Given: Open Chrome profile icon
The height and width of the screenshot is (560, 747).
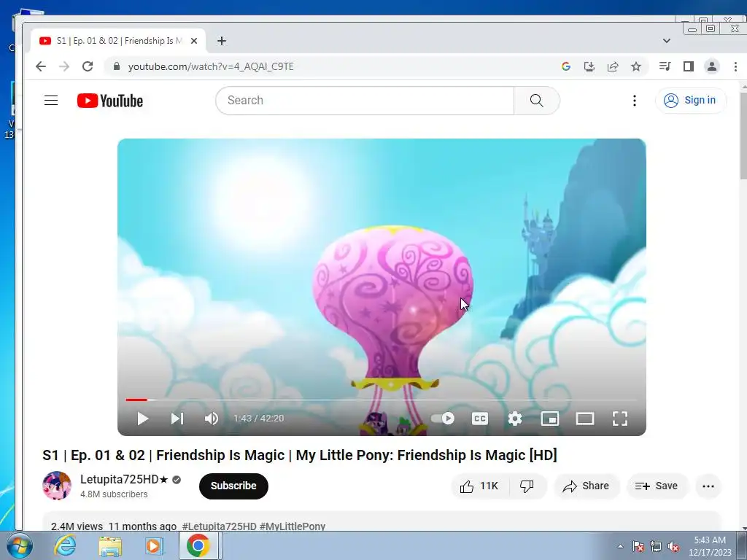Looking at the screenshot, I should 712,66.
